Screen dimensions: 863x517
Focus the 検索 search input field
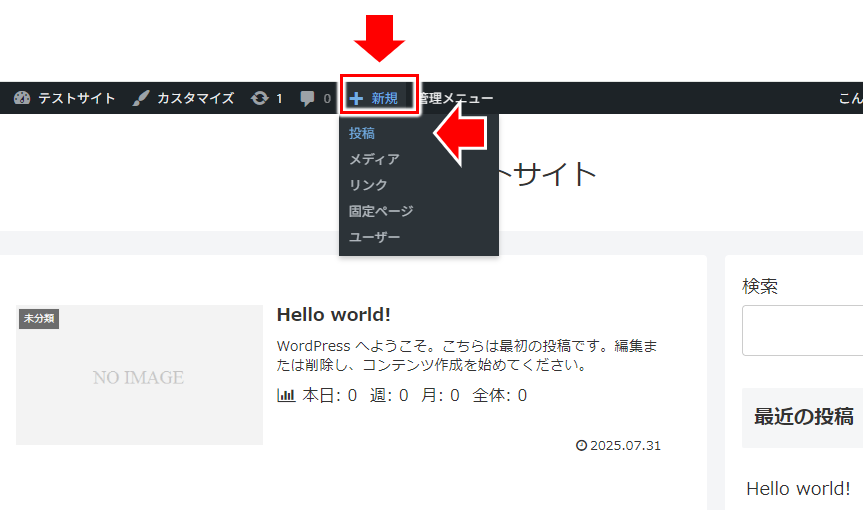tap(802, 330)
